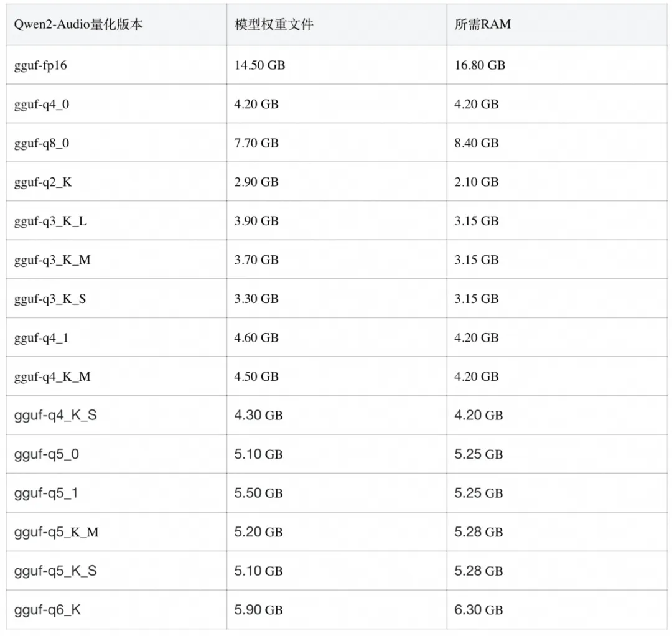Select the gguf-q5_1 version cell
This screenshot has height=636, width=672.
47,493
